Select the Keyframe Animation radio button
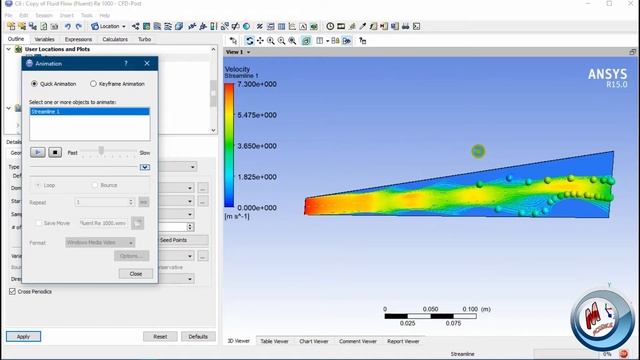Image resolution: width=640 pixels, height=360 pixels. click(93, 84)
